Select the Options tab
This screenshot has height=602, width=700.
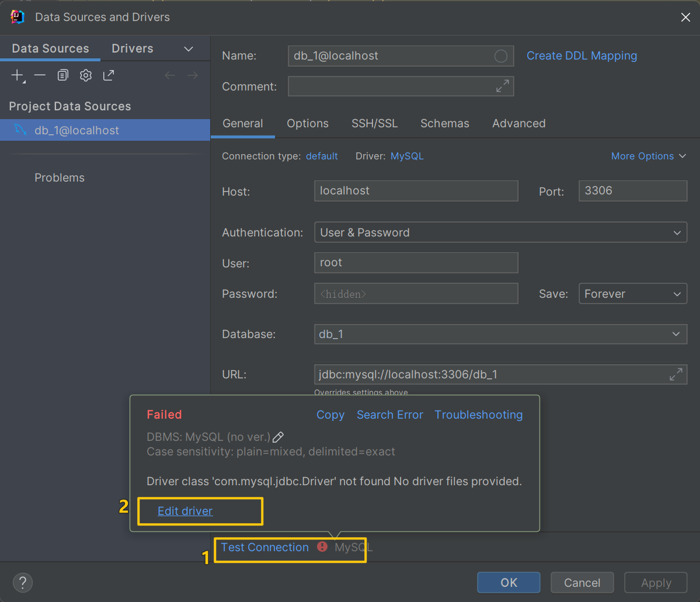click(308, 123)
